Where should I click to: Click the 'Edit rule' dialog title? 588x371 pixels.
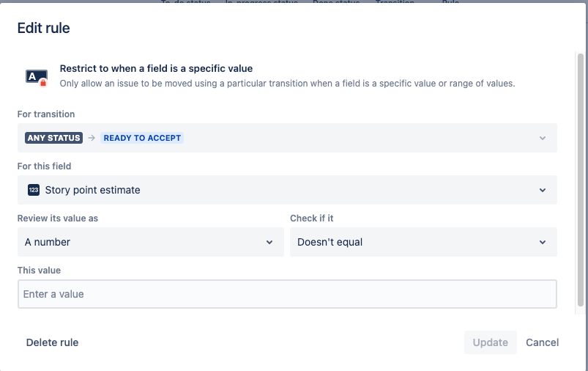click(43, 28)
